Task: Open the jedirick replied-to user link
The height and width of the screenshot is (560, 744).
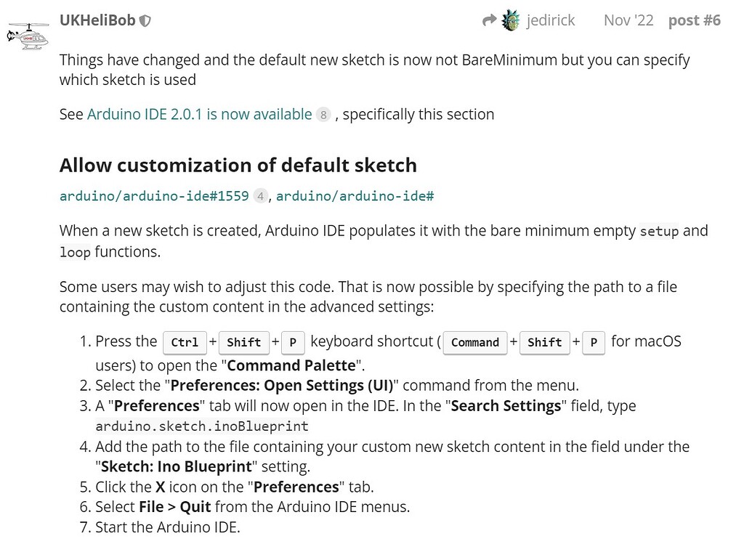Action: 551,20
